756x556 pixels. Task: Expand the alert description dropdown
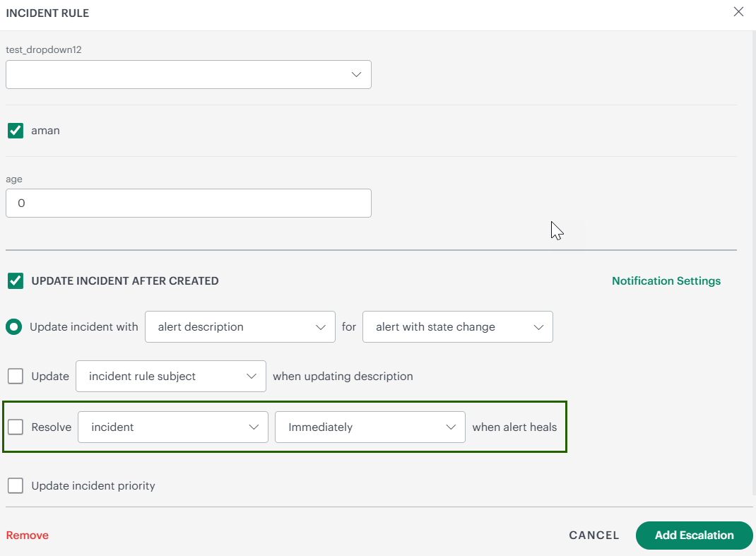240,327
